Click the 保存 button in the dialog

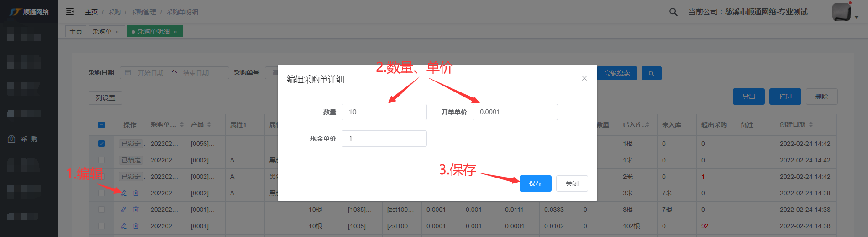click(x=535, y=183)
